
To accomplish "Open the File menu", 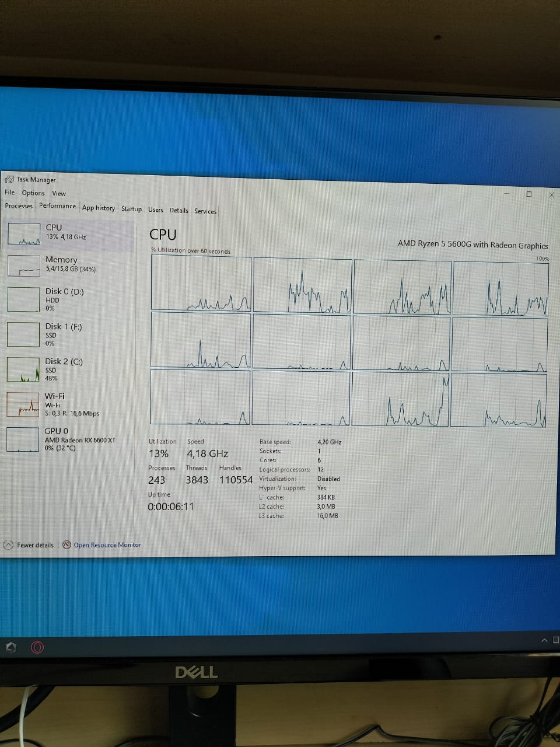I will pyautogui.click(x=10, y=192).
